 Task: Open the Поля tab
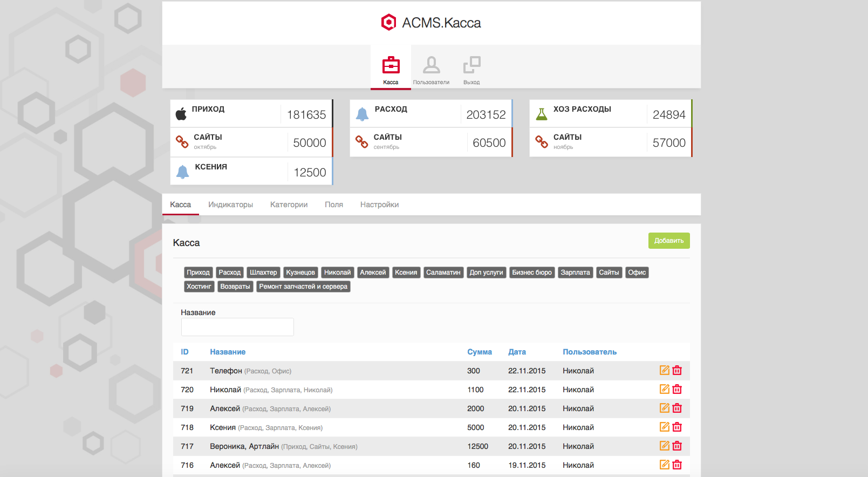334,205
